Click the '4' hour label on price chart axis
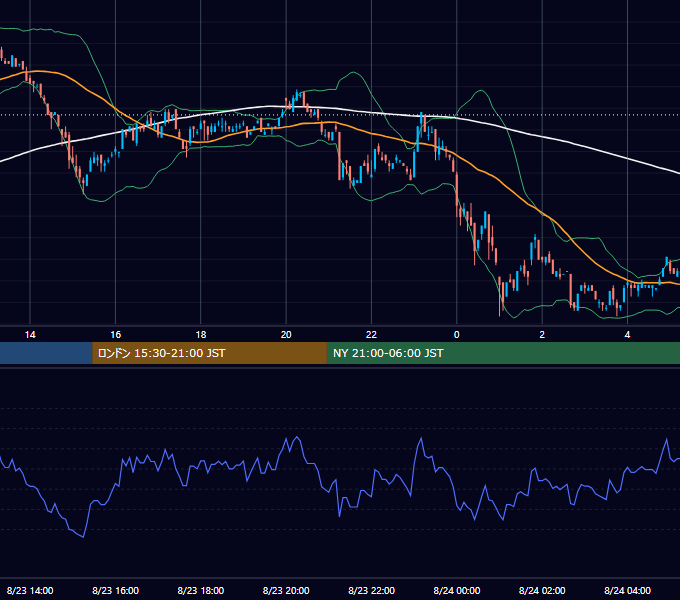Viewport: 680px width, 600px height. point(627,335)
